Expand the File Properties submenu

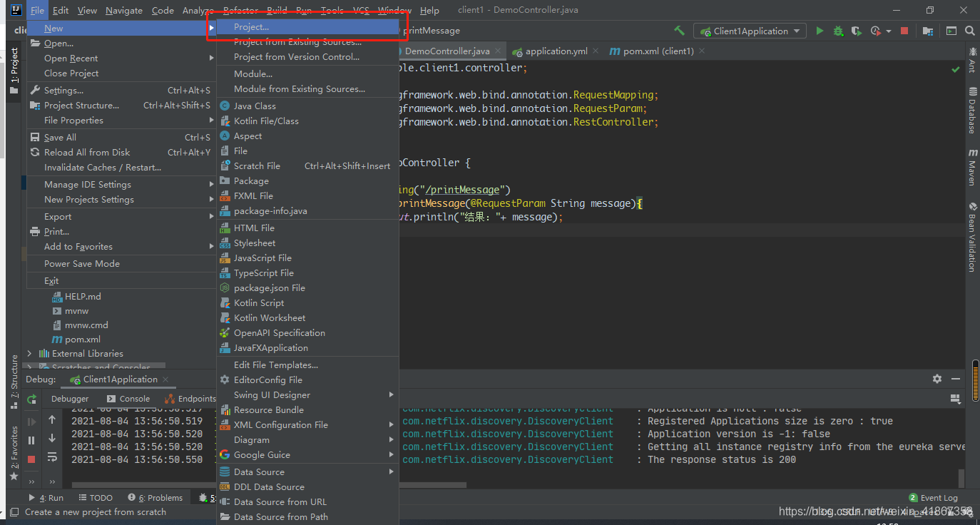coord(121,120)
